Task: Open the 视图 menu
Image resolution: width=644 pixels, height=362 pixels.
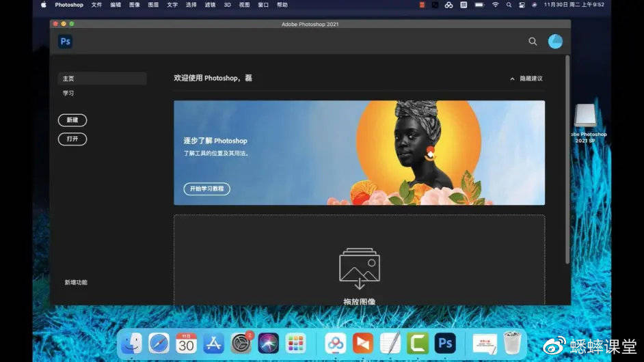Action: tap(244, 5)
